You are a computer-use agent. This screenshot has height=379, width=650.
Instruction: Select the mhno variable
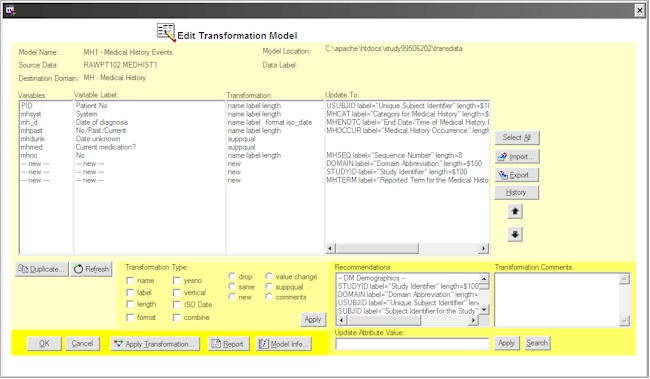click(29, 155)
